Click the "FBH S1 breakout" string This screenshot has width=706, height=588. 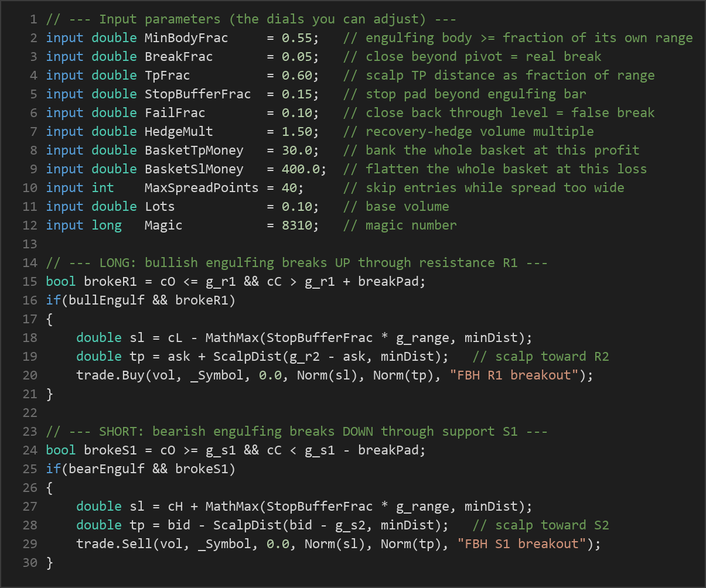pyautogui.click(x=521, y=543)
